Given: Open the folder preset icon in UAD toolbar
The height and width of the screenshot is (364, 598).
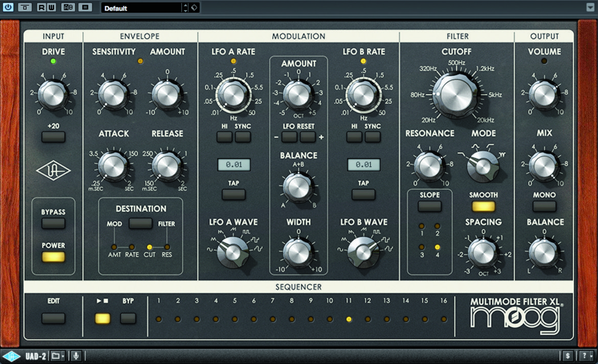Looking at the screenshot, I should coord(58,356).
